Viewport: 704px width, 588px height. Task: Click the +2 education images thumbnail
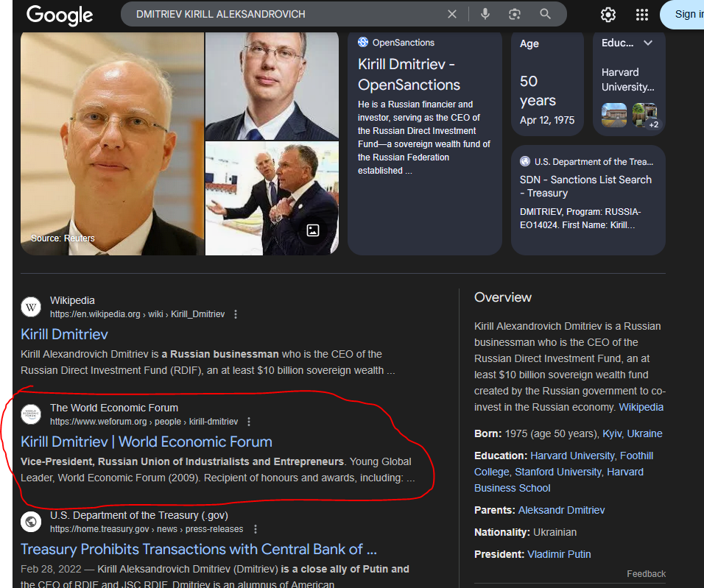[645, 115]
